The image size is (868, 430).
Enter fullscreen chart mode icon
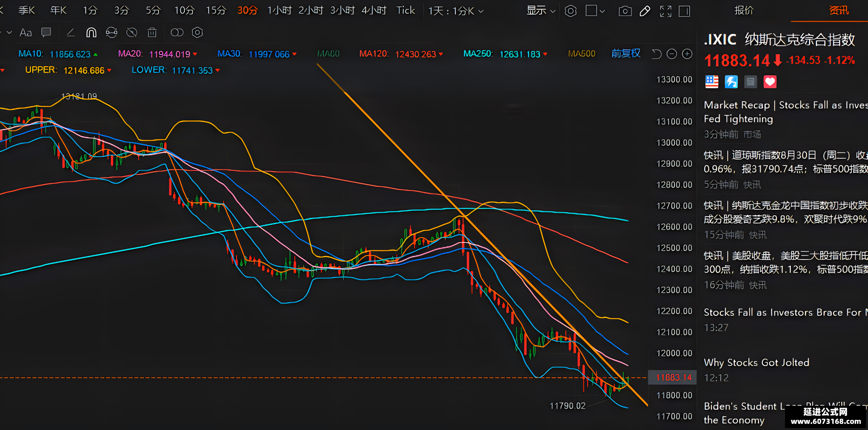coord(665,11)
